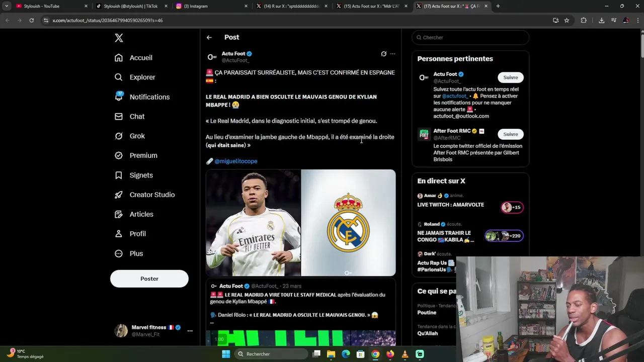644x362 pixels.
Task: Open Microsoft Store from taskbar
Action: point(360,354)
